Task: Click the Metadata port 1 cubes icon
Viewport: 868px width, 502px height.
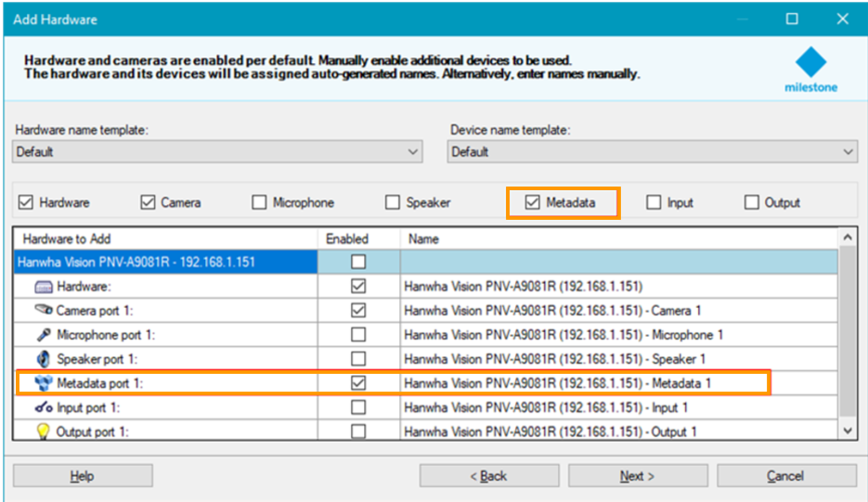Action: [x=44, y=383]
